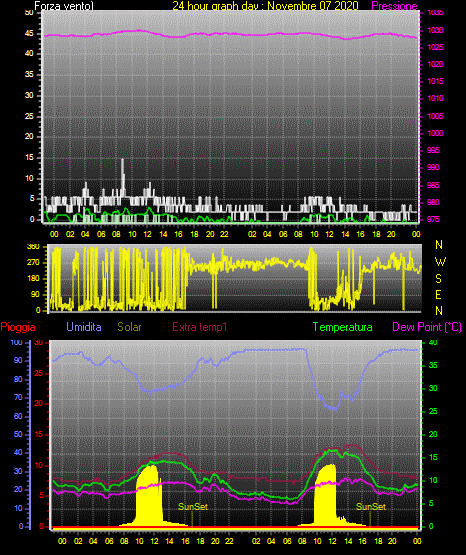Click blue 90 on the humidity axis
This screenshot has width=466, height=555.
pyautogui.click(x=18, y=360)
